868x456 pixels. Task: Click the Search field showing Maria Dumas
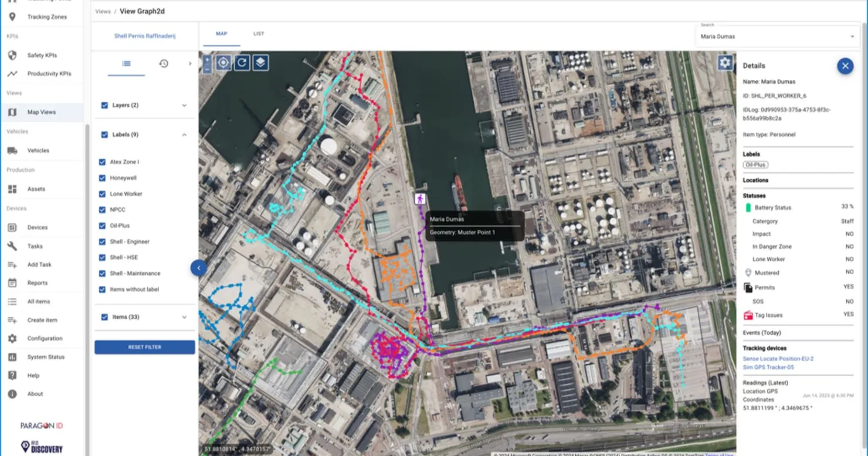point(778,36)
